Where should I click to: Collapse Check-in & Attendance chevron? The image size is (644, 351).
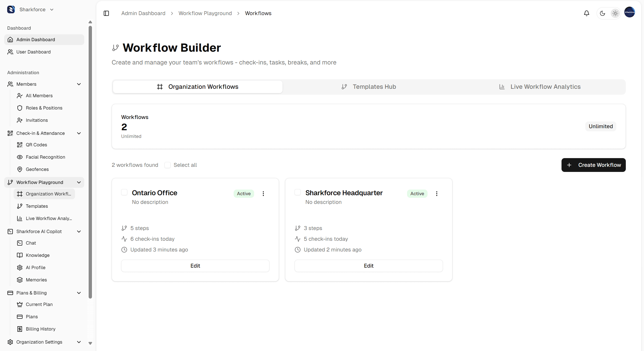click(x=79, y=133)
